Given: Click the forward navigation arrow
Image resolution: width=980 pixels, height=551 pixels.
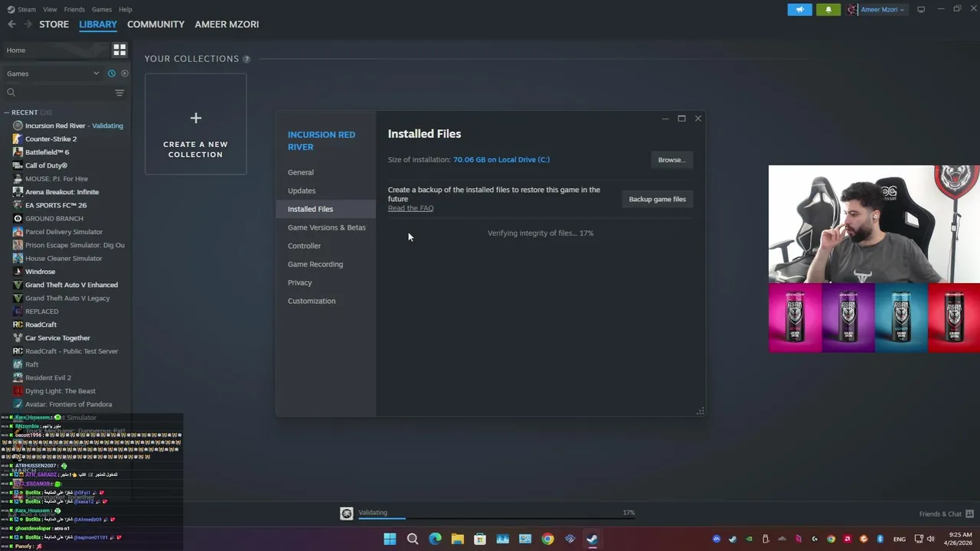Looking at the screenshot, I should pos(28,24).
